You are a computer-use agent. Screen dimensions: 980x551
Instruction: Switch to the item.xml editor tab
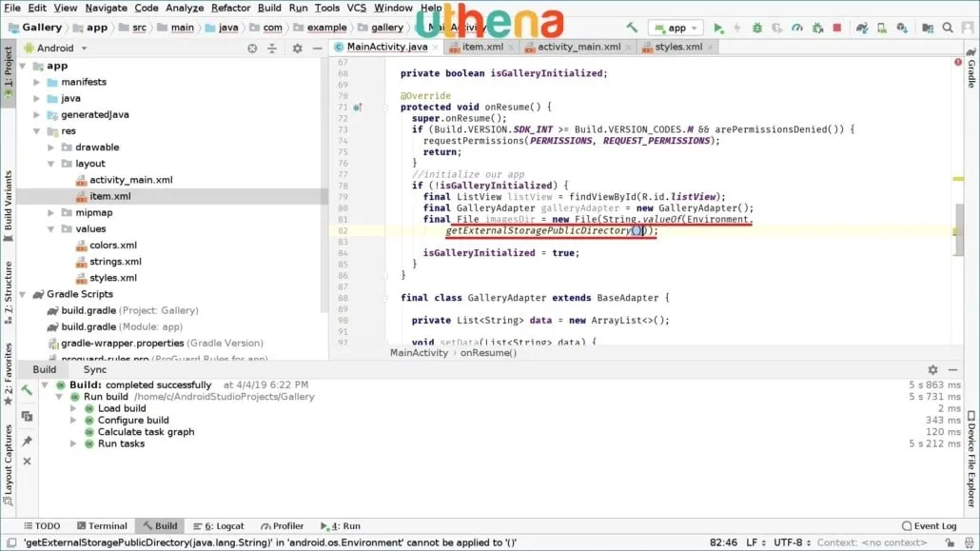click(481, 47)
